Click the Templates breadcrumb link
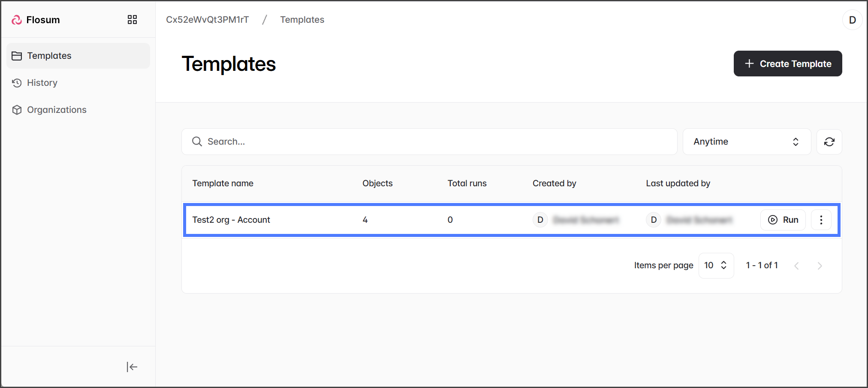This screenshot has height=388, width=868. (x=302, y=20)
